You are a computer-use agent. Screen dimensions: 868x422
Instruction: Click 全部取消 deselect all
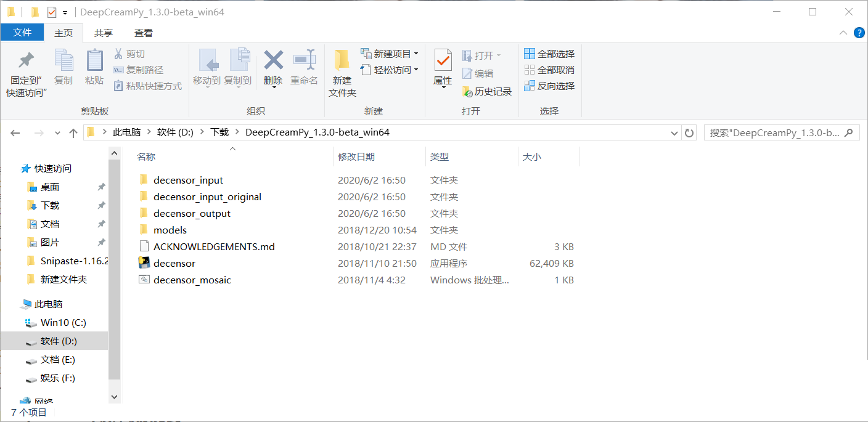[549, 70]
